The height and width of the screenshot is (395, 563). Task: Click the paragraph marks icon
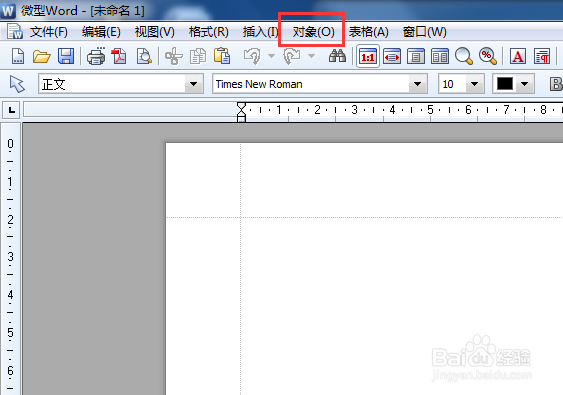click(542, 56)
